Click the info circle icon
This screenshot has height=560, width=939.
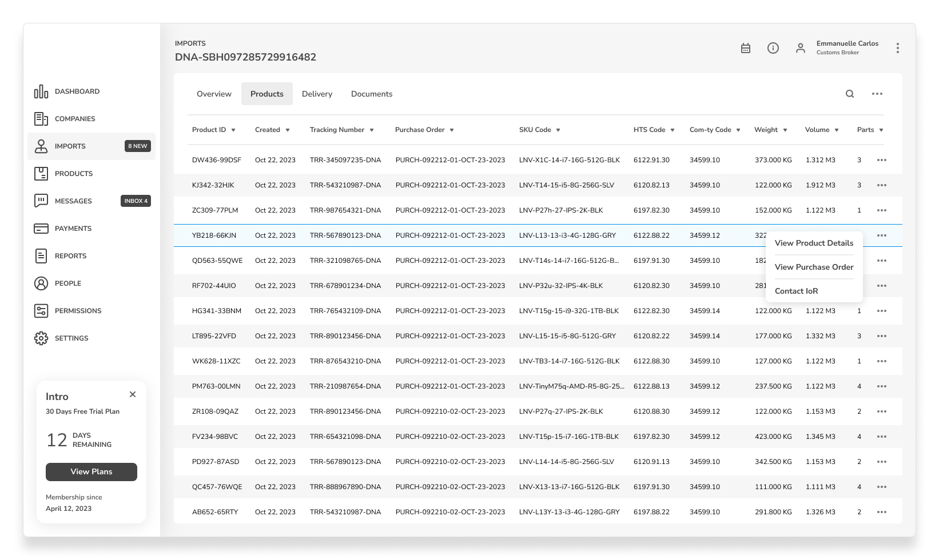(773, 48)
